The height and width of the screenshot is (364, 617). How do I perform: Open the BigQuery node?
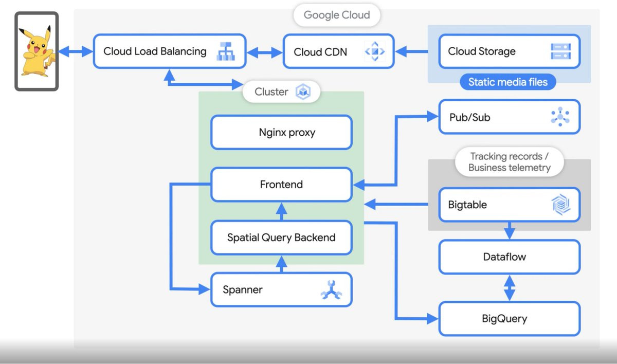[x=509, y=319]
